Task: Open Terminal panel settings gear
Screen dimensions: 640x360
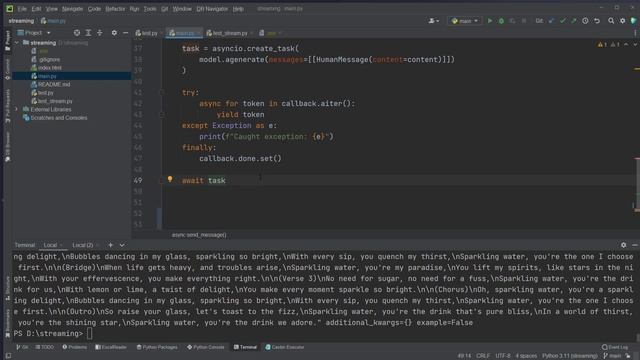Action: tap(623, 245)
